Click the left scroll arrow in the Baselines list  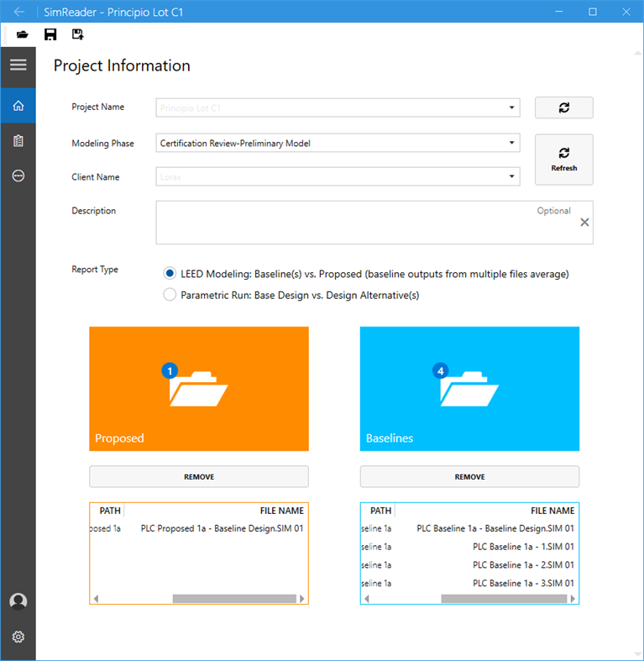click(x=367, y=599)
